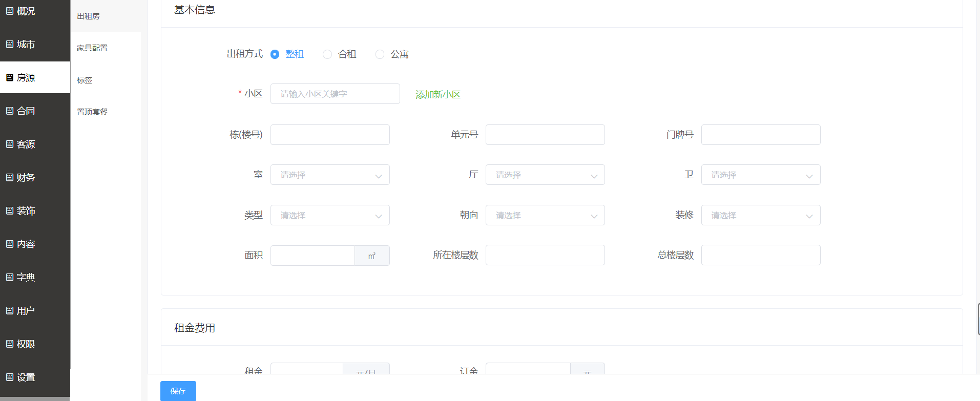Click the 基本信息 section heading
Screen dimensions: 980x401
[x=195, y=10]
